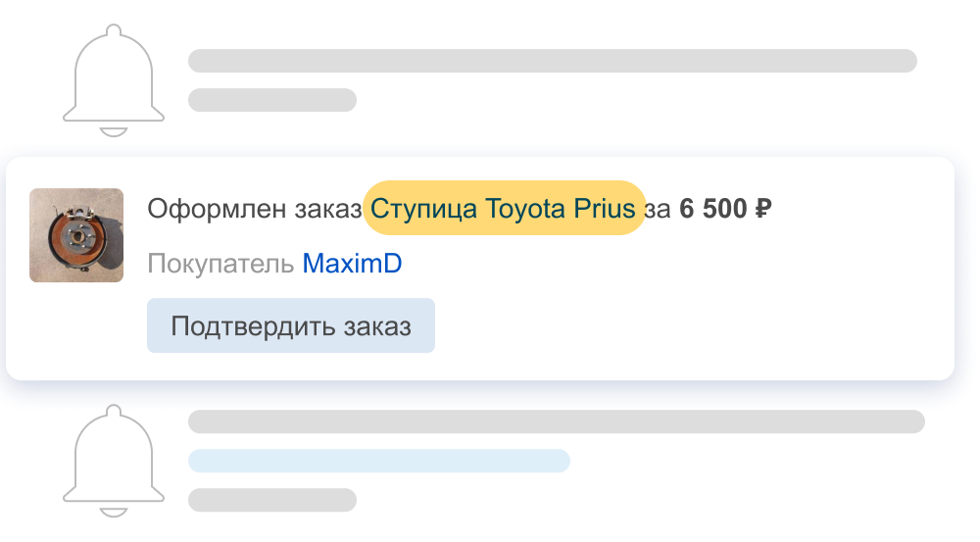Click the bottom notification's short gray line

(271, 500)
